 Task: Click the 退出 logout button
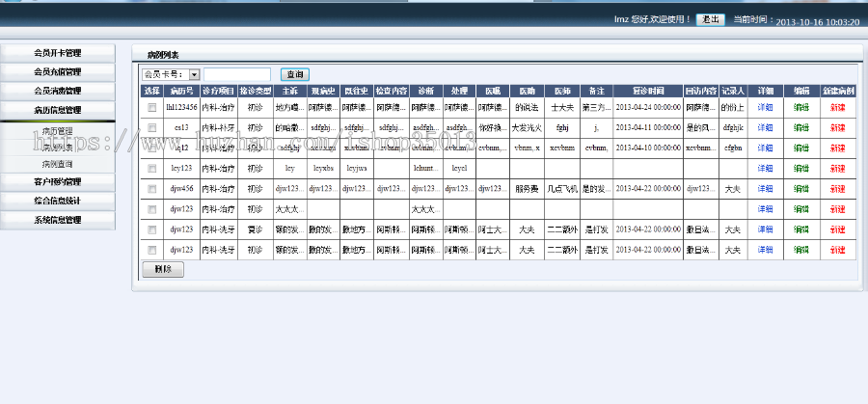(710, 19)
